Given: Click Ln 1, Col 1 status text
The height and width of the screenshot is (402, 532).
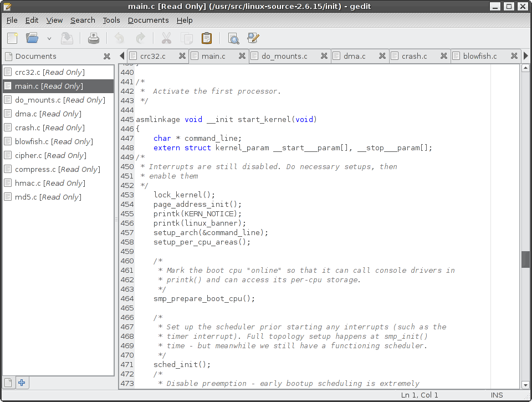Looking at the screenshot, I should coord(420,395).
